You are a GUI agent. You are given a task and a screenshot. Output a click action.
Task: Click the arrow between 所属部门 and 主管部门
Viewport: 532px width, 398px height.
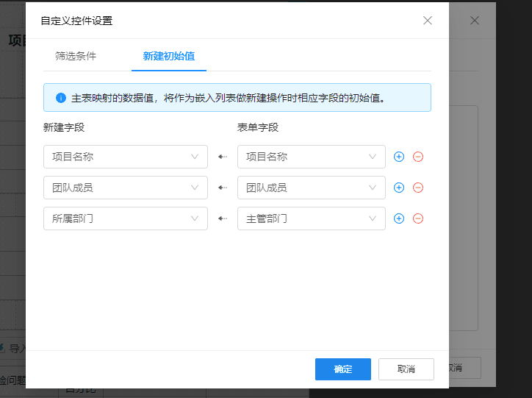[x=223, y=218]
